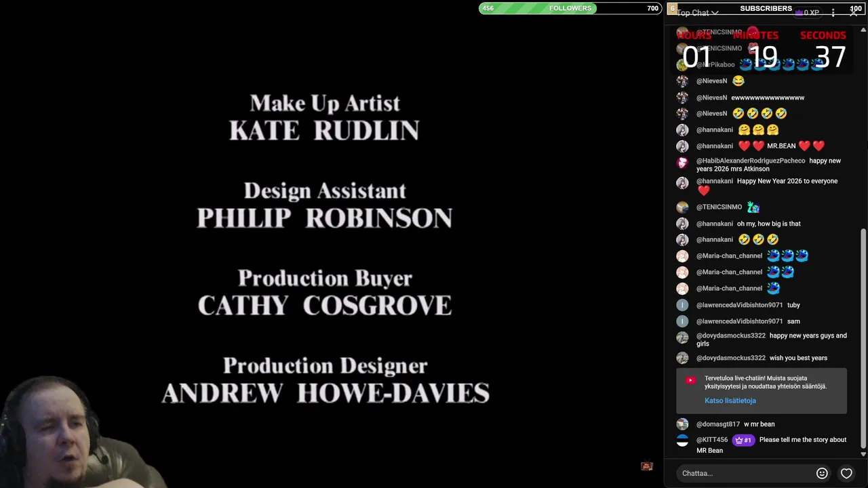Click avatar next to 'sam' message
This screenshot has height=488, width=868.
click(682, 321)
